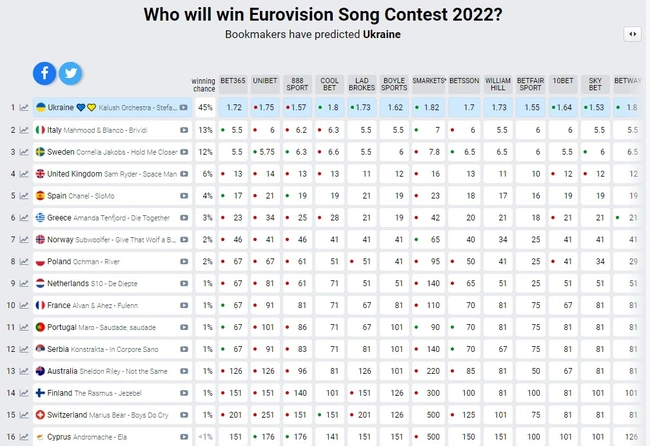Select the William Hill column header

497,84
